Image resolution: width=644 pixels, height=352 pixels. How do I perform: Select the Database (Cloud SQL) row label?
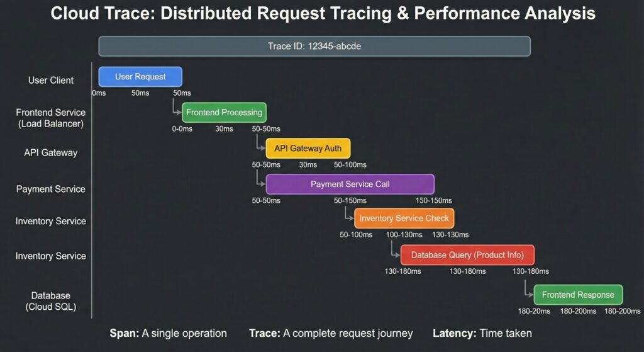tap(50, 301)
